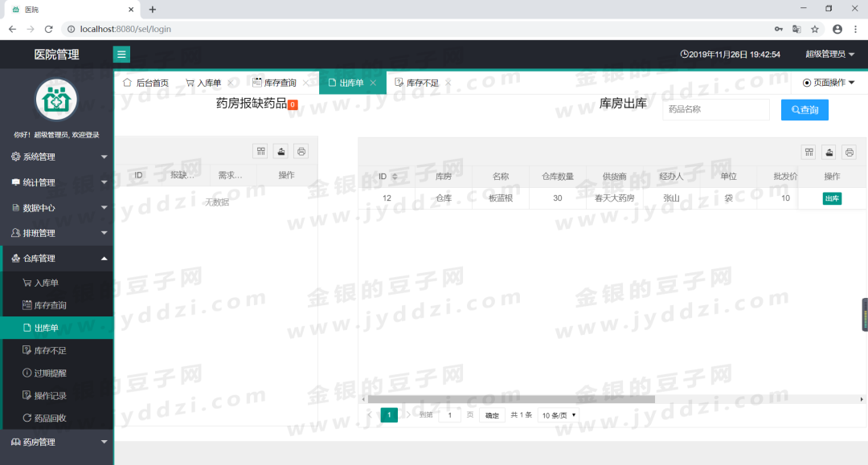
Task: Open saved password key icon
Action: coord(778,29)
